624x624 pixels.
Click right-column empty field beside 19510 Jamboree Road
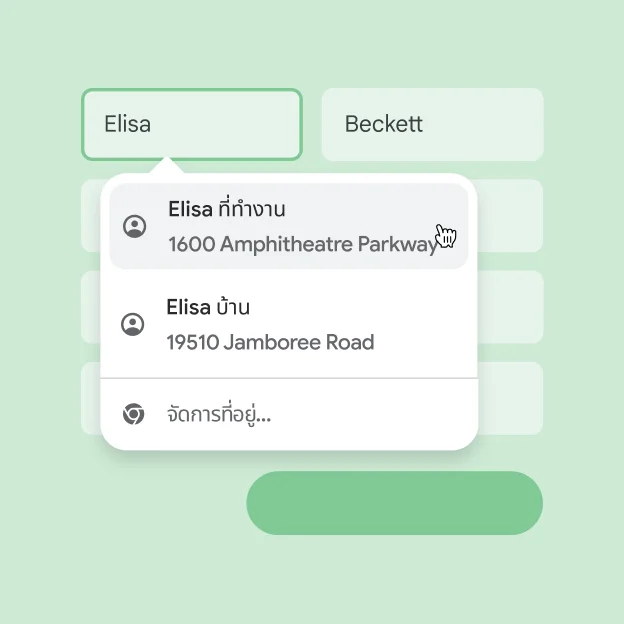point(512,307)
